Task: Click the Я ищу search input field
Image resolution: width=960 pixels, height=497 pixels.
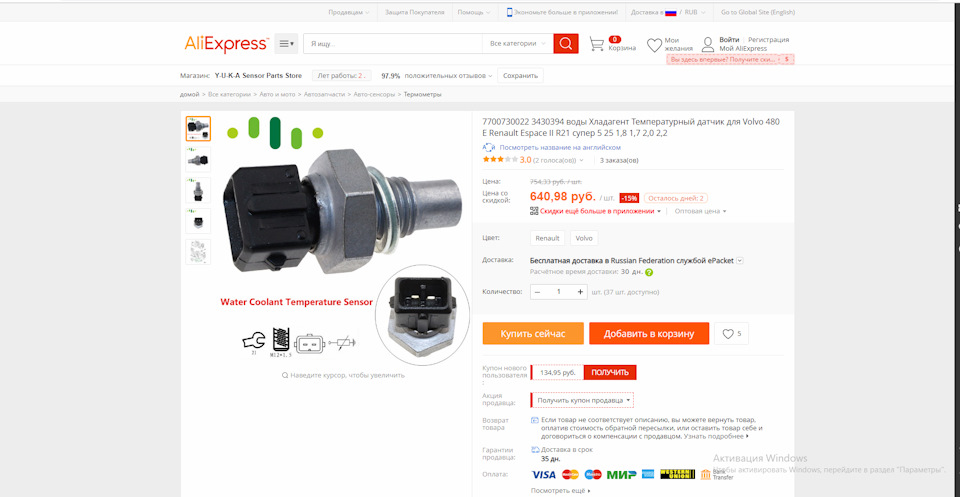Action: [393, 43]
